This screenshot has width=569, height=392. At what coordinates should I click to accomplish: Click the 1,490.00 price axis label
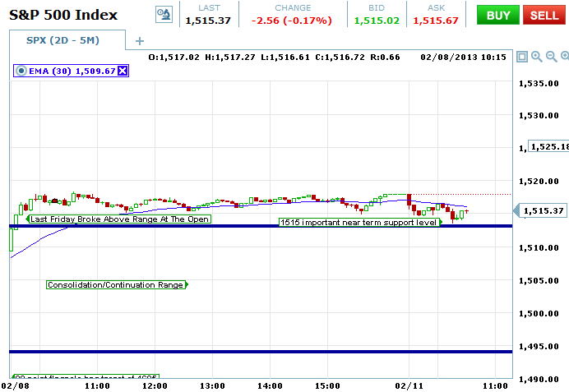539,380
